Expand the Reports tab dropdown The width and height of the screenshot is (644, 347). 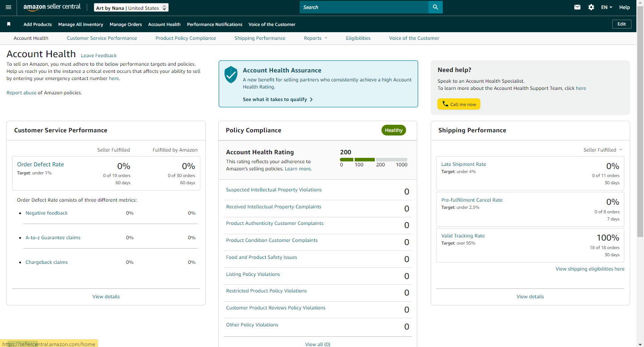[x=315, y=38]
